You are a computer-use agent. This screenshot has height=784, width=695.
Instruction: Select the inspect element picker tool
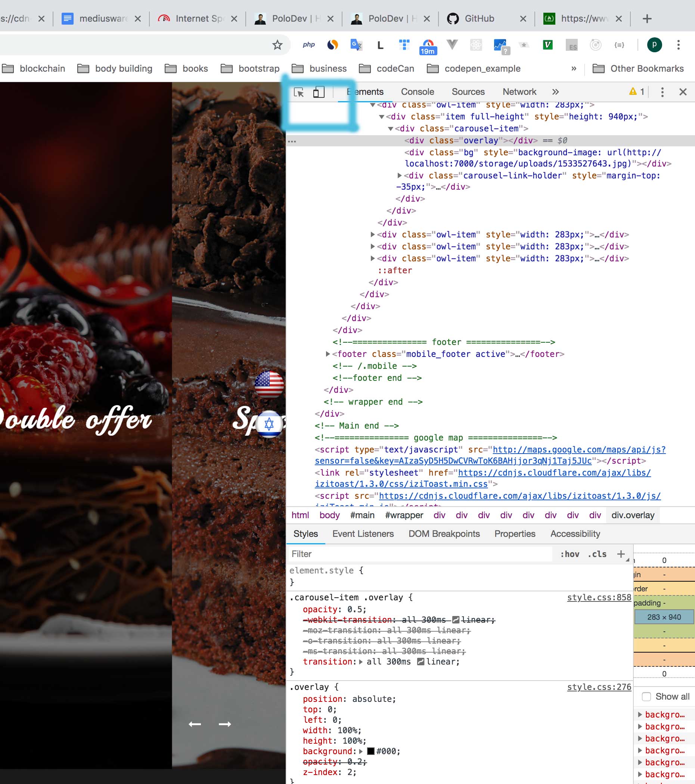[298, 92]
